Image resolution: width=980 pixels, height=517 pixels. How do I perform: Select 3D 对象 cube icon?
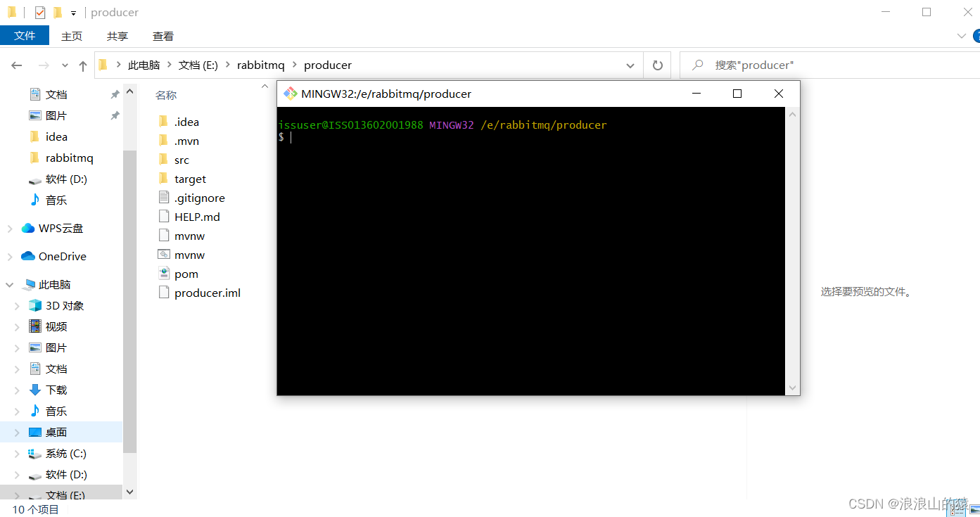point(35,305)
